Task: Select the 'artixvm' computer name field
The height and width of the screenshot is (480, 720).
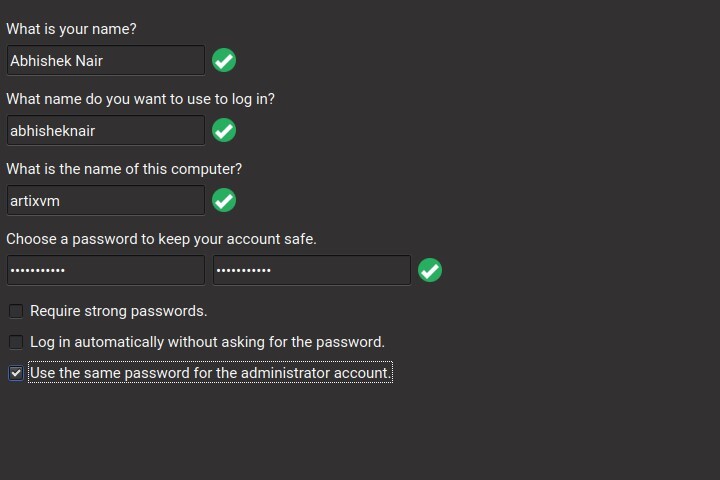Action: coord(105,200)
